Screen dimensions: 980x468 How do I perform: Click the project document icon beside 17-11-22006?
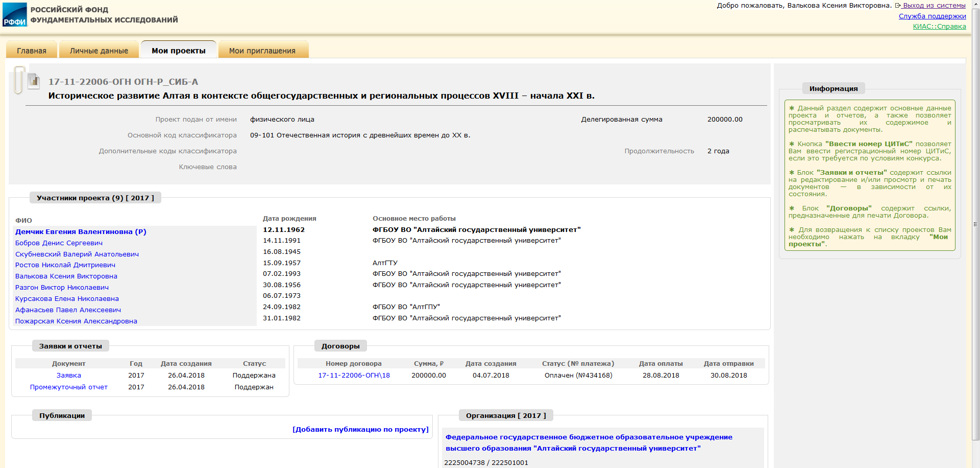pos(34,81)
